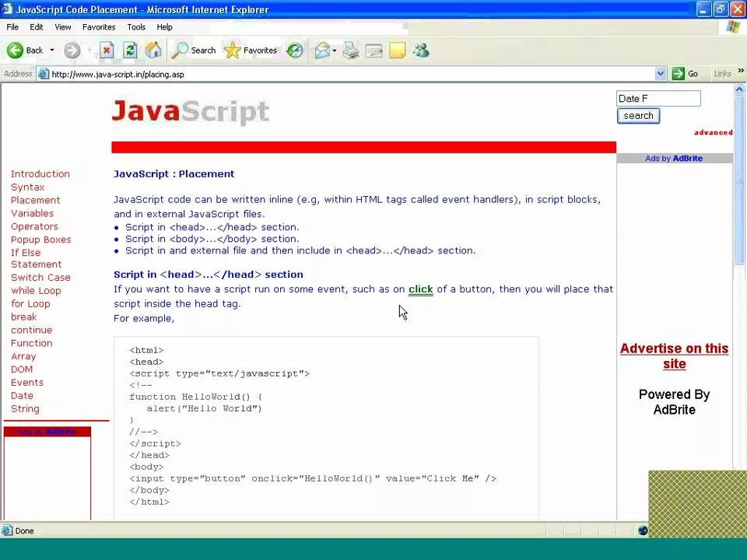Open the Switch Case sidebar link
This screenshot has height=560, width=747.
[40, 277]
